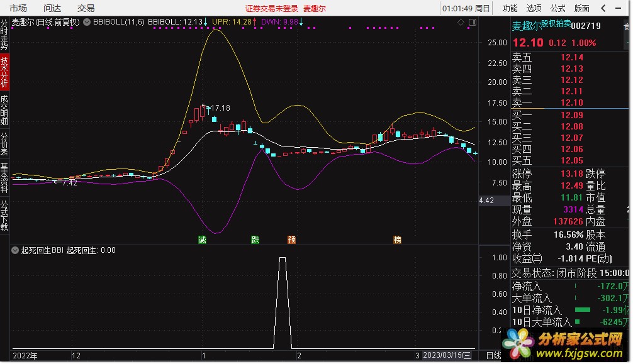Open the 选项 menu
This screenshot has height=364, width=633.
[534, 8]
